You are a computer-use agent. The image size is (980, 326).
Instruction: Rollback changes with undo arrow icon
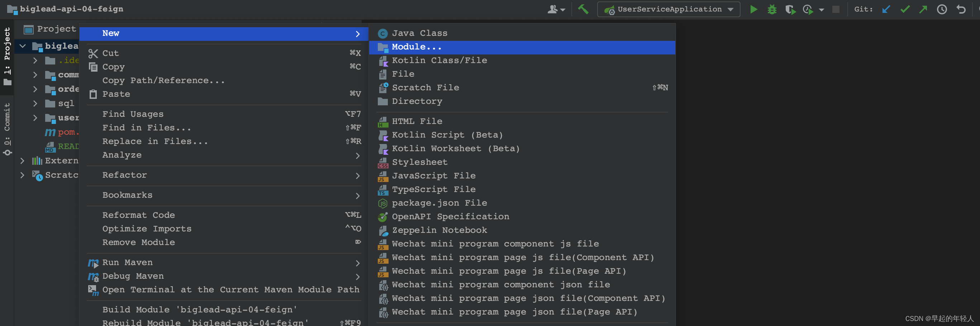pyautogui.click(x=961, y=9)
